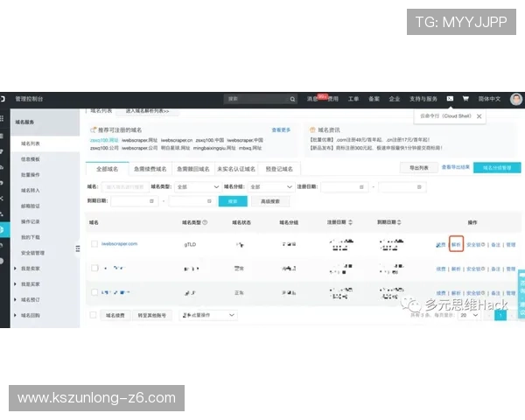
Task: Open the 简体中文 language selector
Action: [489, 99]
